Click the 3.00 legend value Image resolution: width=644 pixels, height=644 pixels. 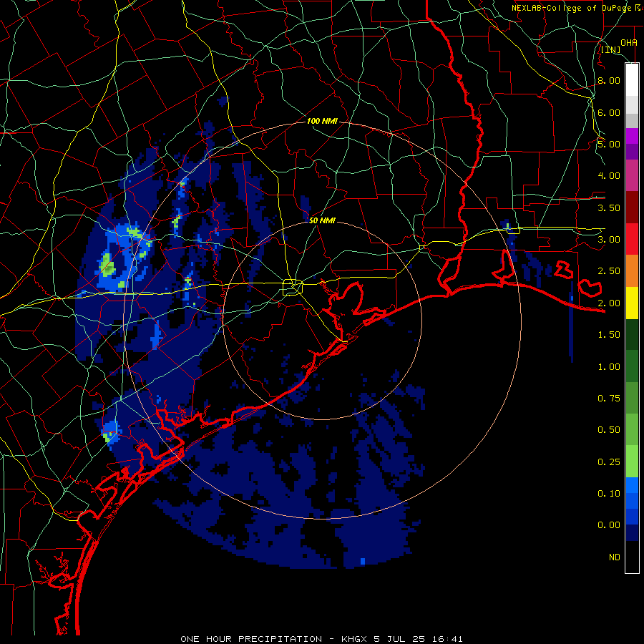point(609,239)
